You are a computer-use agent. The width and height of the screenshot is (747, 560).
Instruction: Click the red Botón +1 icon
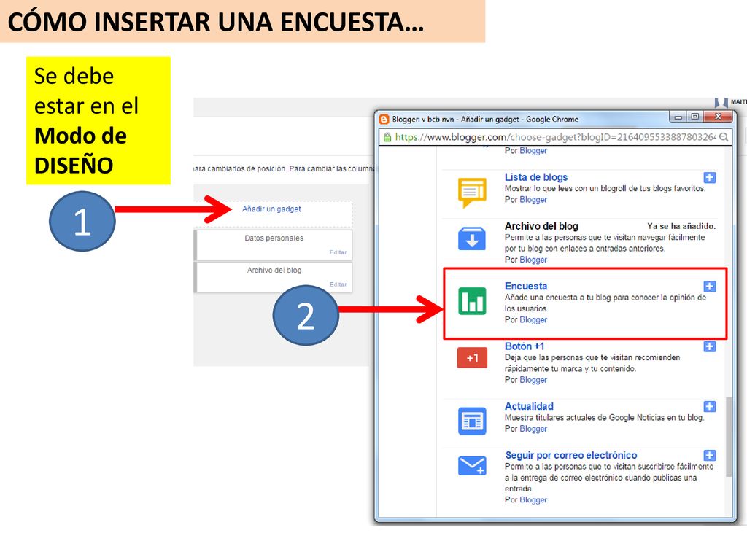[472, 358]
